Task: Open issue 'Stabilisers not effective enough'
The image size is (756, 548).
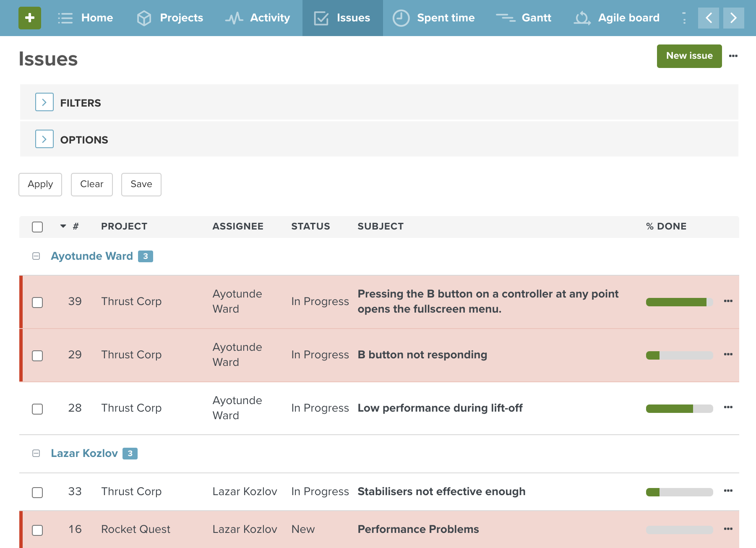Action: point(441,492)
